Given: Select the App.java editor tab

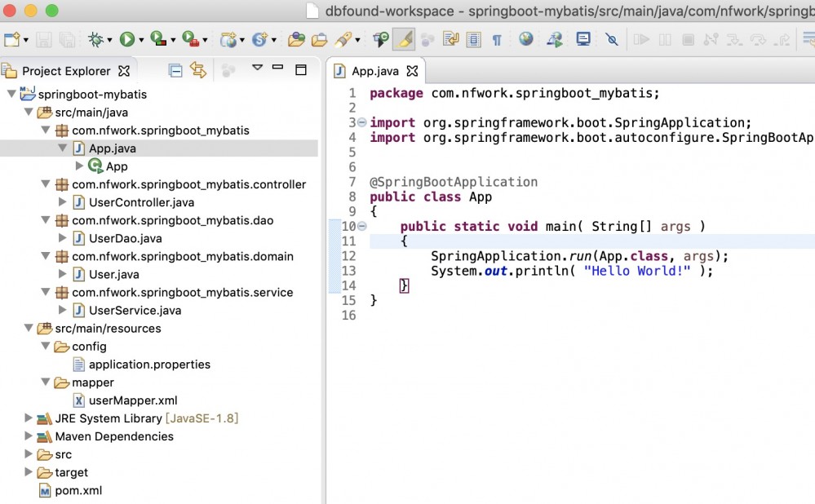Looking at the screenshot, I should [x=375, y=72].
